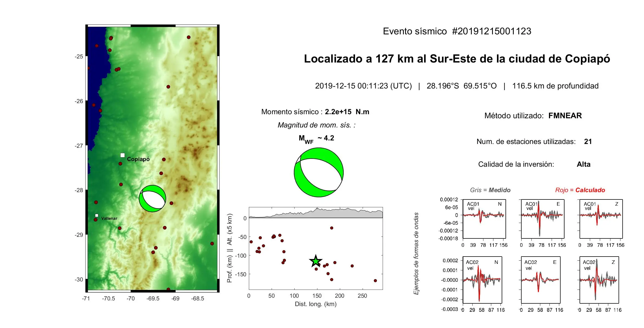Click the 'Ejemplos de formas de ondas' vertical label

[x=416, y=254]
